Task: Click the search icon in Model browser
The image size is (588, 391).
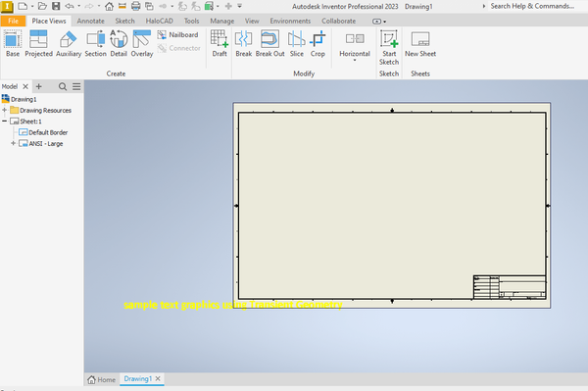Action: tap(63, 86)
